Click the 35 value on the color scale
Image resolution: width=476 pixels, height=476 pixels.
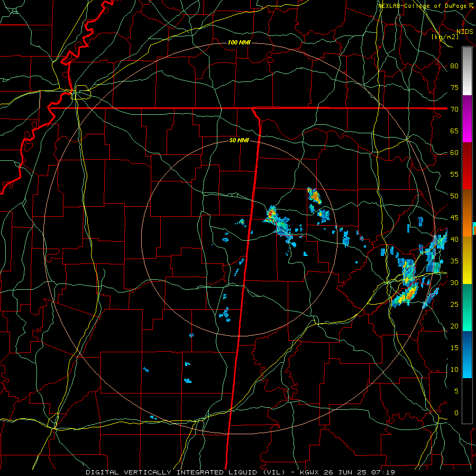click(x=454, y=261)
